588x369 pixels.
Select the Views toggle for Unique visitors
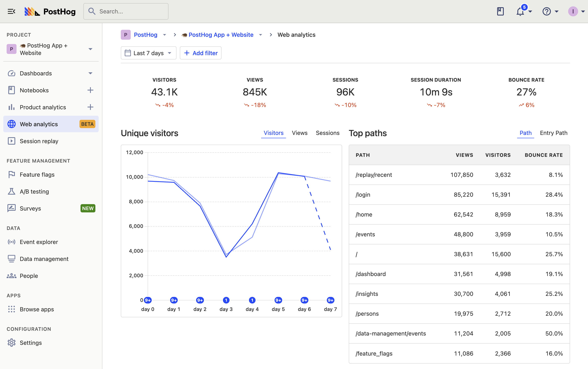tap(300, 133)
